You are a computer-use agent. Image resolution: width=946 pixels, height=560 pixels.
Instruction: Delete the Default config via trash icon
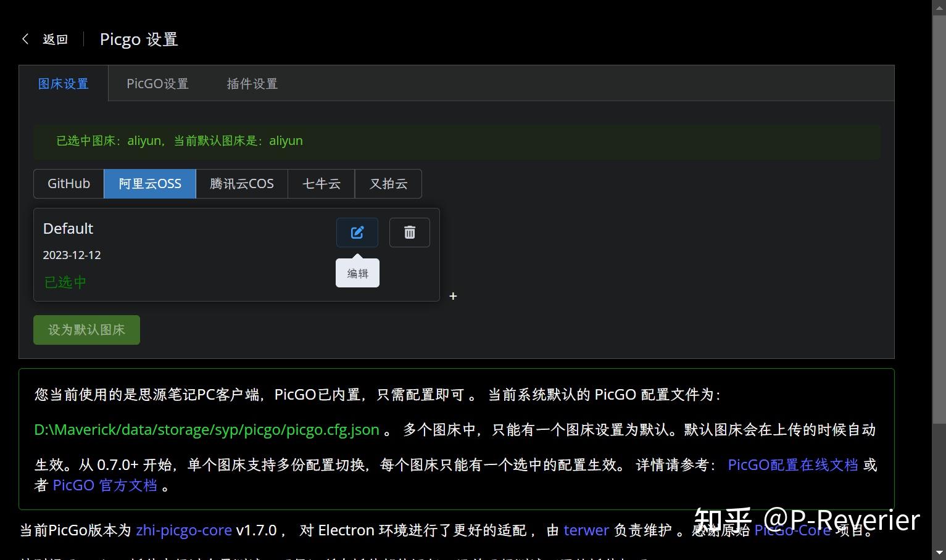[409, 233]
